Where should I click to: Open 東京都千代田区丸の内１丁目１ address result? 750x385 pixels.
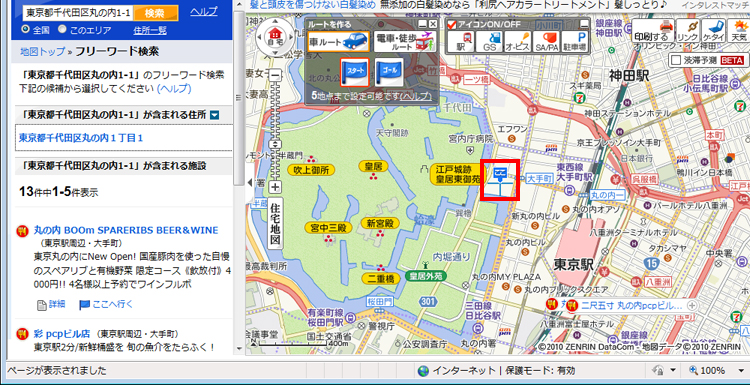pyautogui.click(x=81, y=138)
